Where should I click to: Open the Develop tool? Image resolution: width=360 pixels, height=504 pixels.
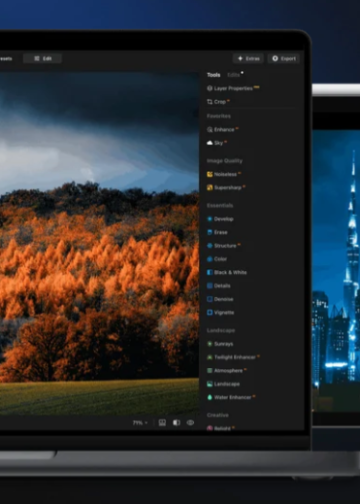click(x=220, y=219)
